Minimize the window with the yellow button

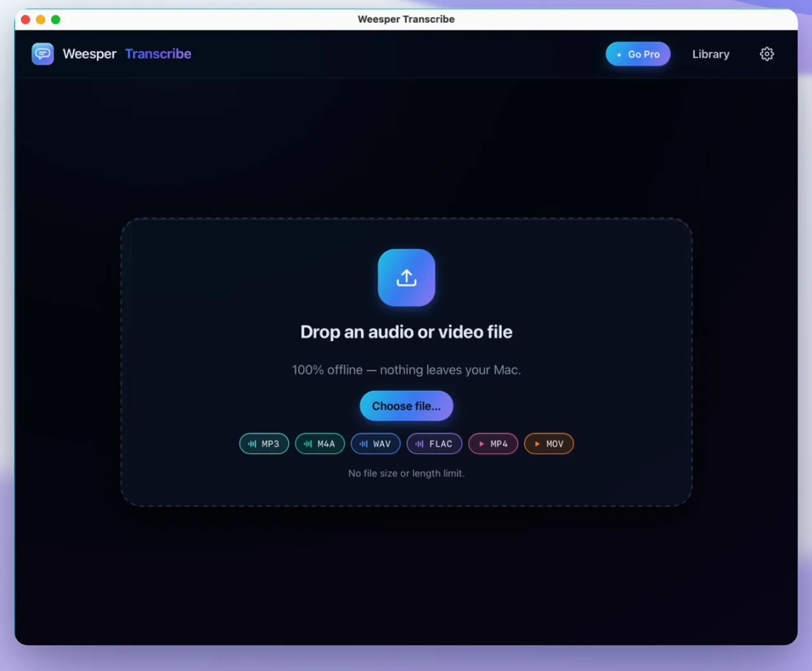tap(41, 20)
